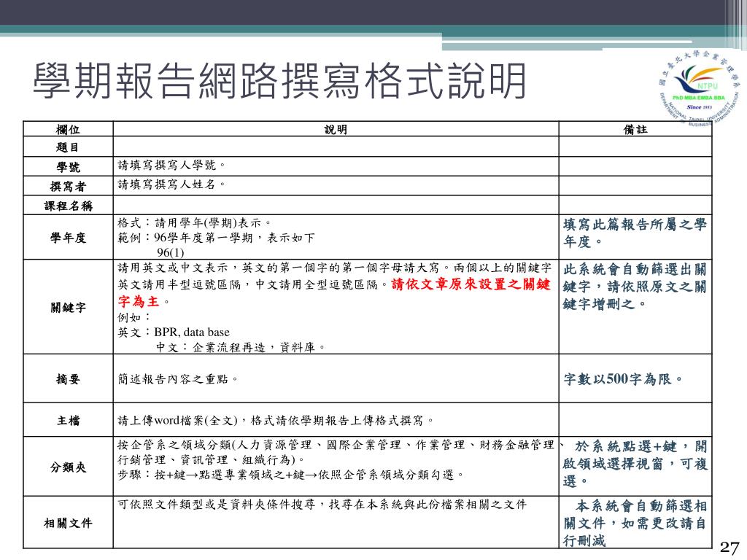Click the 備註 column header
Image resolution: width=747 pixels, height=560 pixels.
pyautogui.click(x=635, y=130)
